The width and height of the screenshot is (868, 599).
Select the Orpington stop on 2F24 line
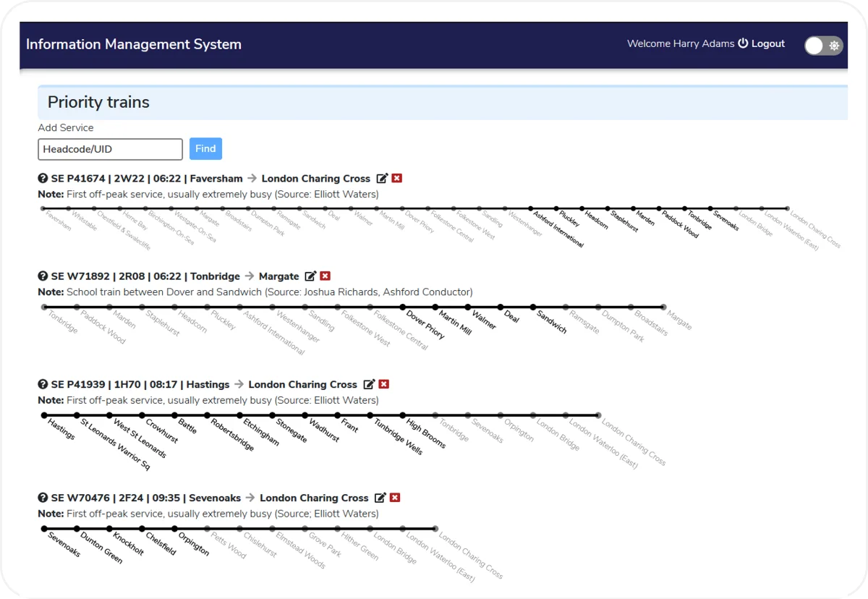[x=174, y=529]
